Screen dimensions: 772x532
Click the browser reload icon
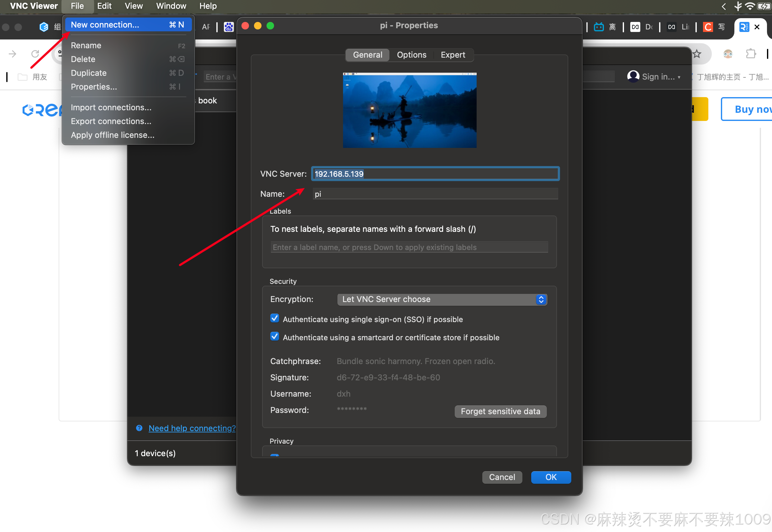(x=35, y=54)
